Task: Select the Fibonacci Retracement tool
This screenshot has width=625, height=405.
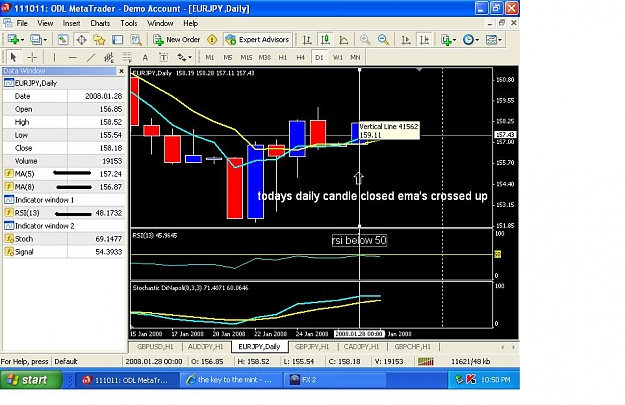Action: pyautogui.click(x=127, y=57)
